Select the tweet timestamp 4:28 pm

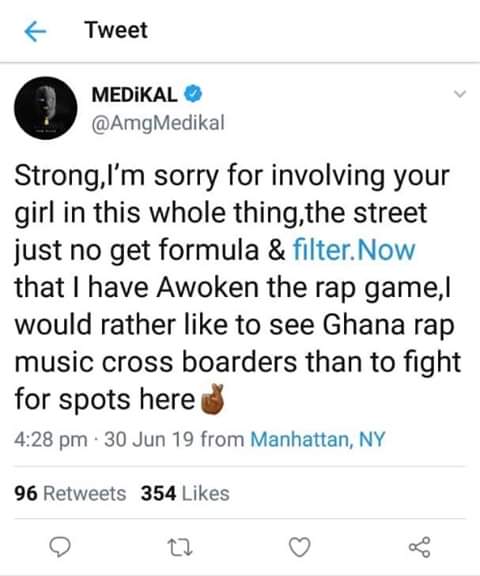(51, 440)
